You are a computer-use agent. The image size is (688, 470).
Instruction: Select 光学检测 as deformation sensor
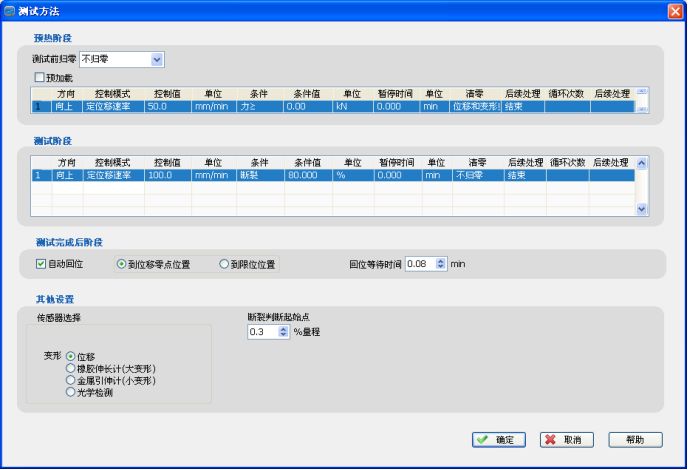click(70, 393)
